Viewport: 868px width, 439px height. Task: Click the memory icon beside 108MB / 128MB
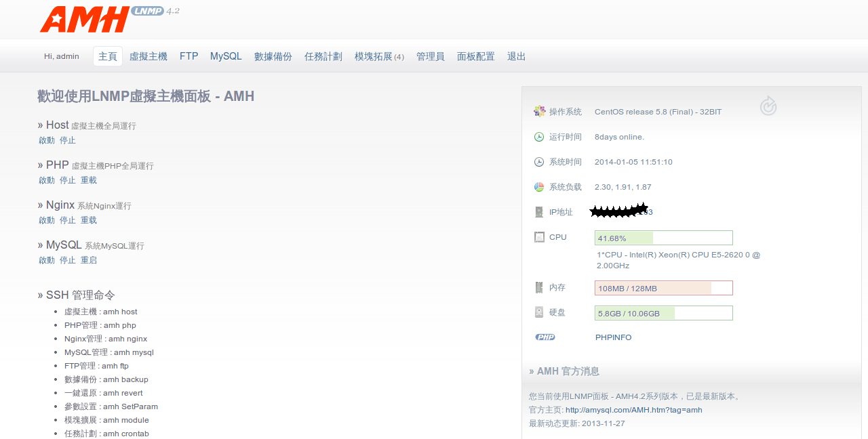coord(539,287)
